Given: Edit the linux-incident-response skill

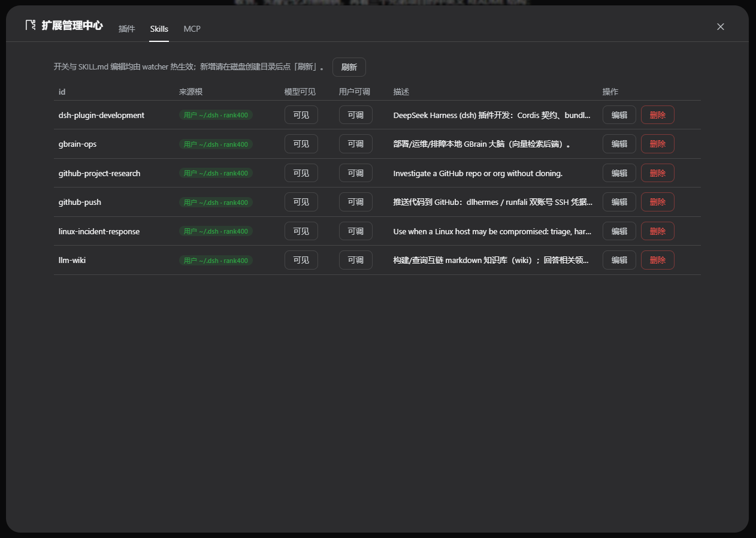Looking at the screenshot, I should pos(619,231).
